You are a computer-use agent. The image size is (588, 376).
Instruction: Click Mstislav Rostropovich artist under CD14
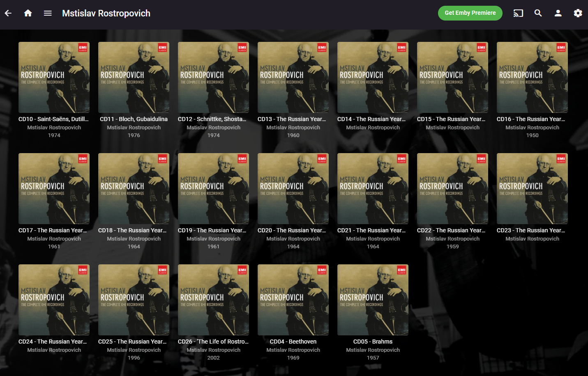click(373, 128)
